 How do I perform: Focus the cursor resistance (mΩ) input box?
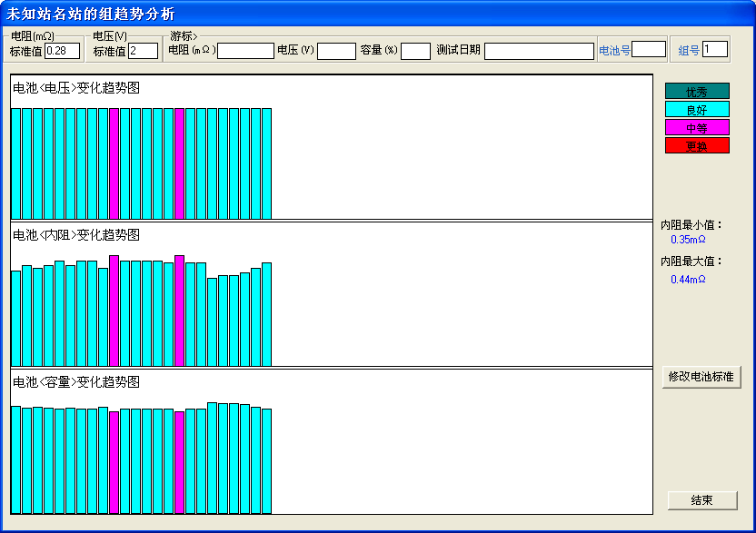[x=246, y=51]
